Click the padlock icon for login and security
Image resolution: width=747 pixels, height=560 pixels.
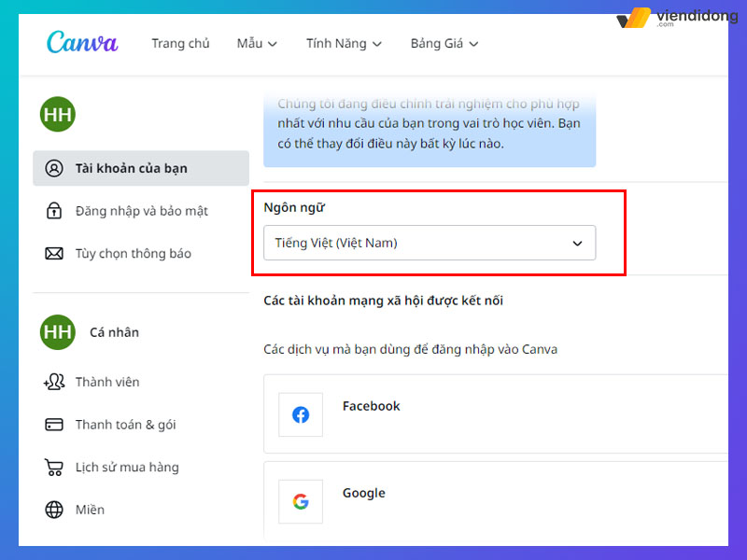pyautogui.click(x=54, y=211)
